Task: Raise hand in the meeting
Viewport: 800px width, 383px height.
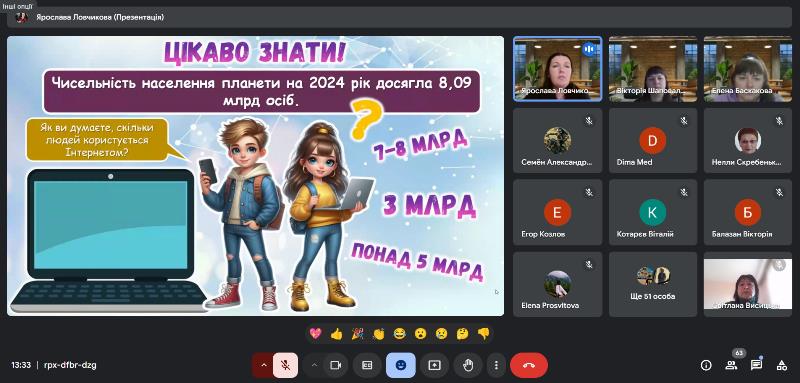Action: point(468,365)
